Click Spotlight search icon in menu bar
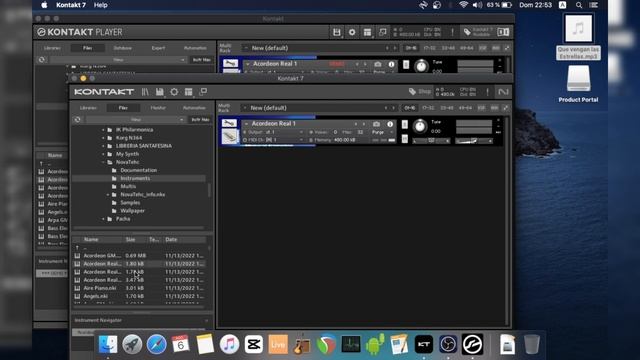This screenshot has width=640, height=360. click(x=579, y=5)
